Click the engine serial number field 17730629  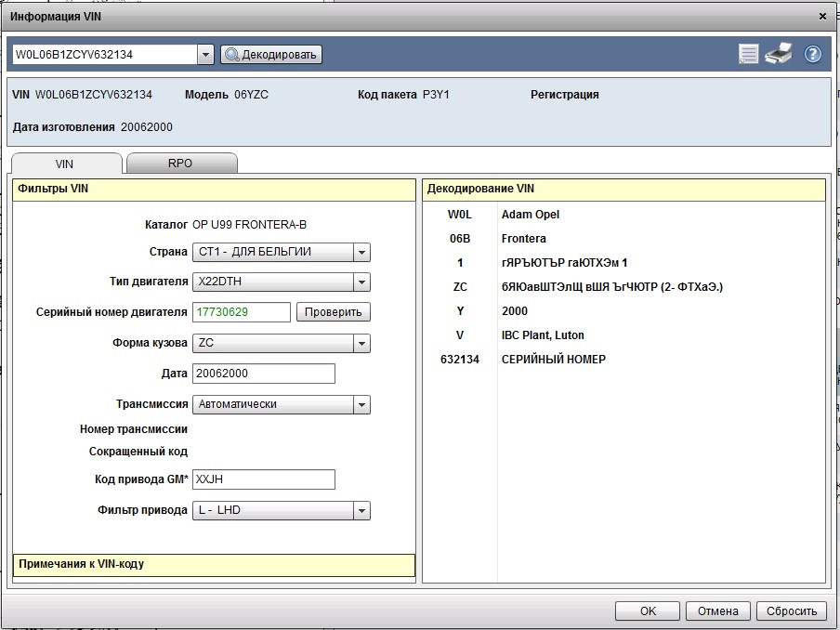(x=241, y=312)
